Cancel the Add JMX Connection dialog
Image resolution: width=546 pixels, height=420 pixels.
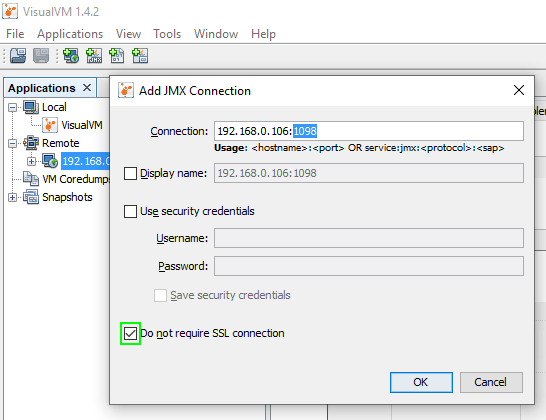(x=491, y=382)
